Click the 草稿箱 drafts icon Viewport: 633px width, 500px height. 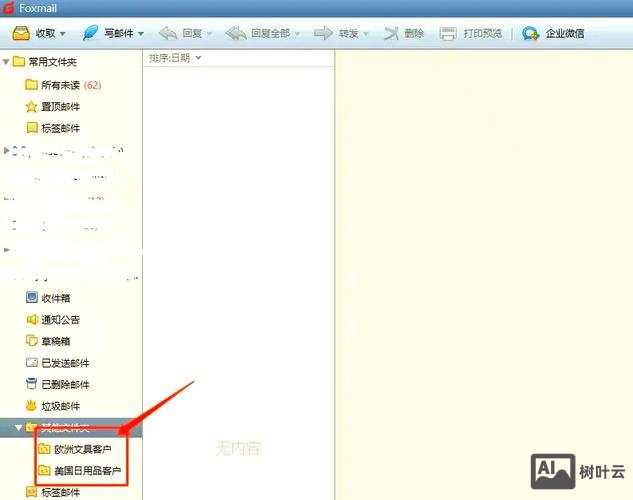pyautogui.click(x=31, y=341)
